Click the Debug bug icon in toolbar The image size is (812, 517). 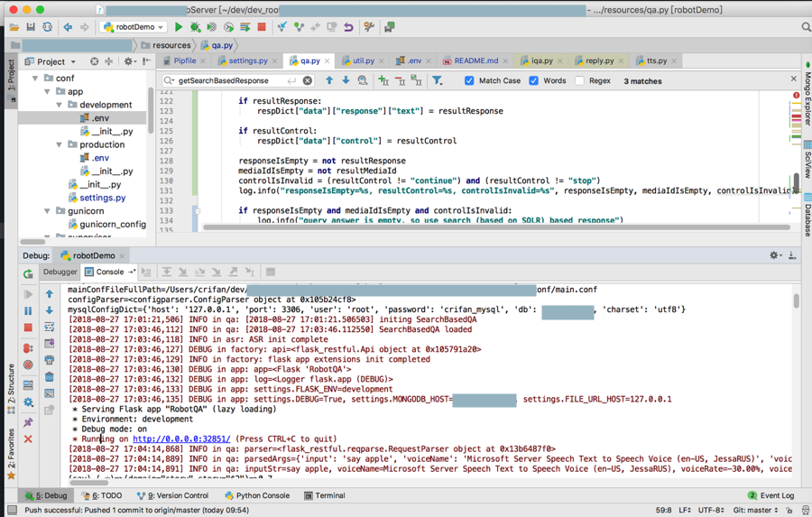tap(195, 27)
